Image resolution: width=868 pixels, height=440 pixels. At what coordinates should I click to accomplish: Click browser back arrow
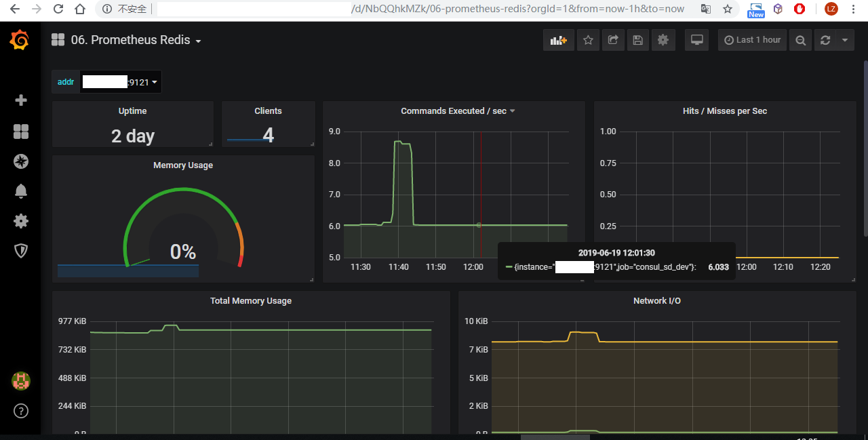(15, 9)
